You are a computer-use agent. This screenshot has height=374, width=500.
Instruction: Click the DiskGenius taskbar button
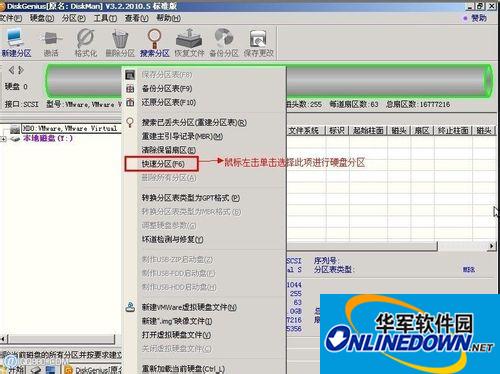(93, 370)
